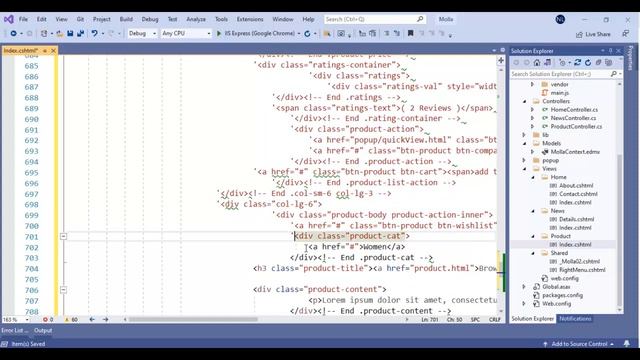Click Solution Explorer Refresh icon

point(588,62)
